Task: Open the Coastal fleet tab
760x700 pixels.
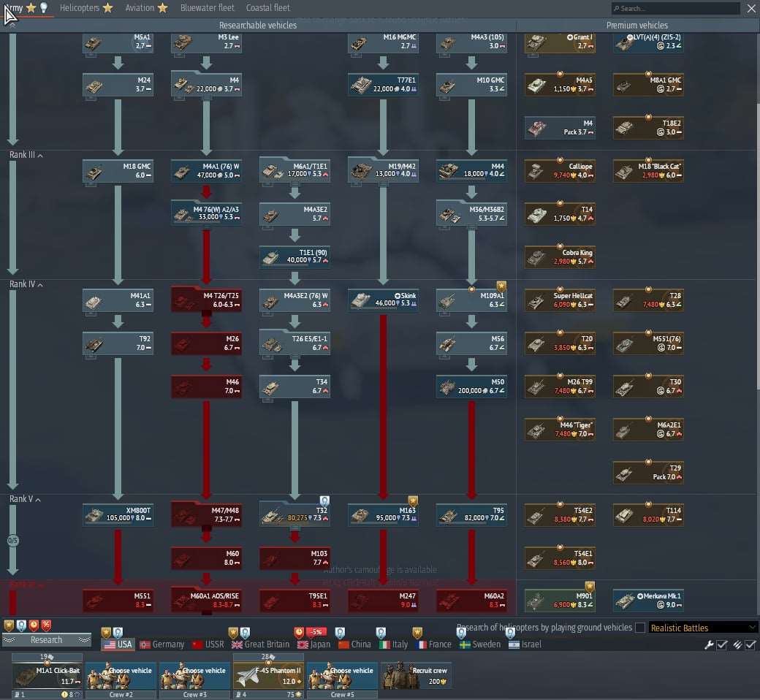Action: [x=267, y=8]
